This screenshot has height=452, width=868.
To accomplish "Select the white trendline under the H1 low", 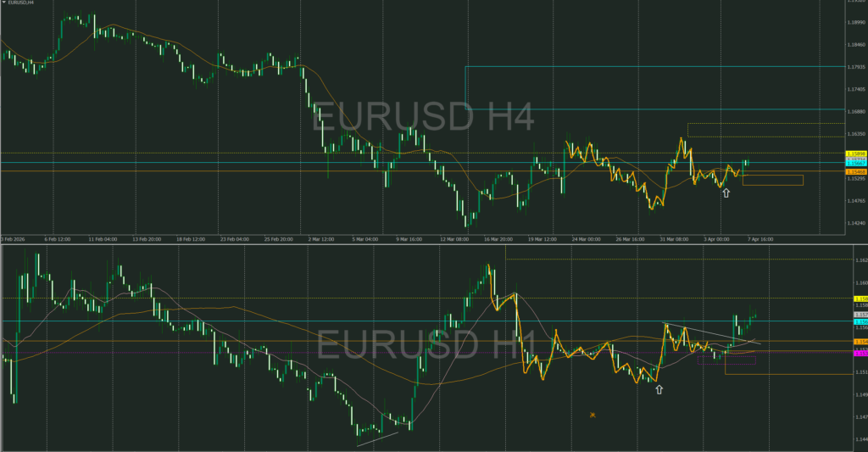I will (x=377, y=438).
